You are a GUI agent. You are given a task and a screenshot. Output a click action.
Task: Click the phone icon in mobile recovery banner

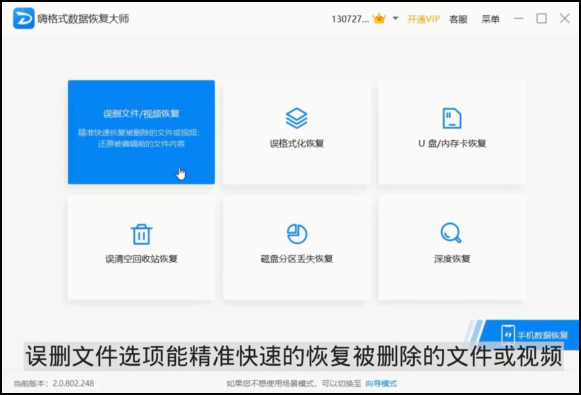(x=508, y=335)
